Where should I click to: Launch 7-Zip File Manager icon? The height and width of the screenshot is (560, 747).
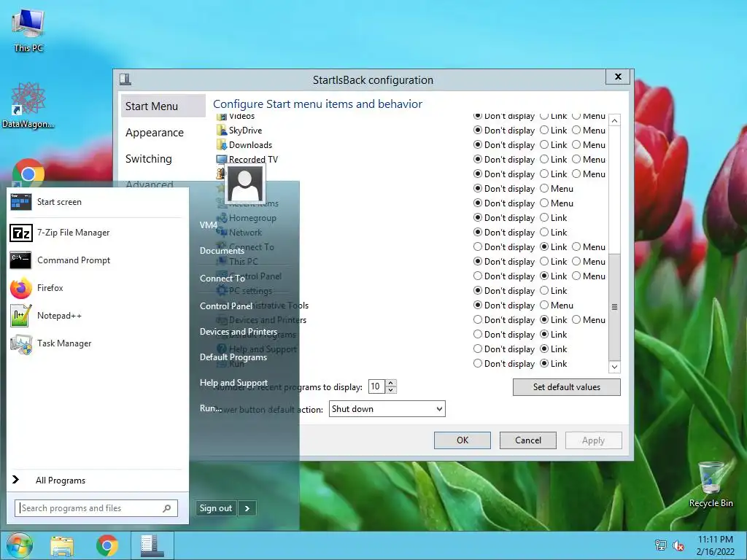[x=21, y=233]
